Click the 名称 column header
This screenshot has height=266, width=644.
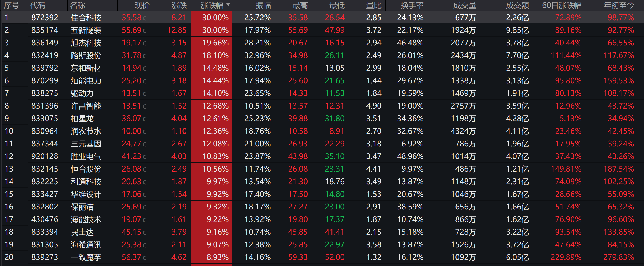point(77,5)
